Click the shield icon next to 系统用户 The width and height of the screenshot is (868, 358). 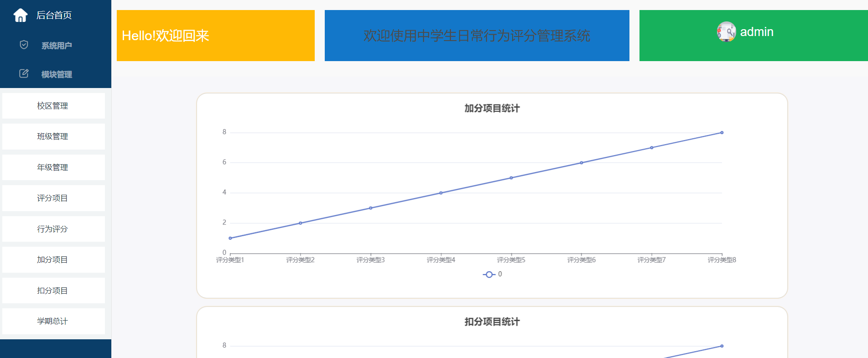click(x=24, y=45)
